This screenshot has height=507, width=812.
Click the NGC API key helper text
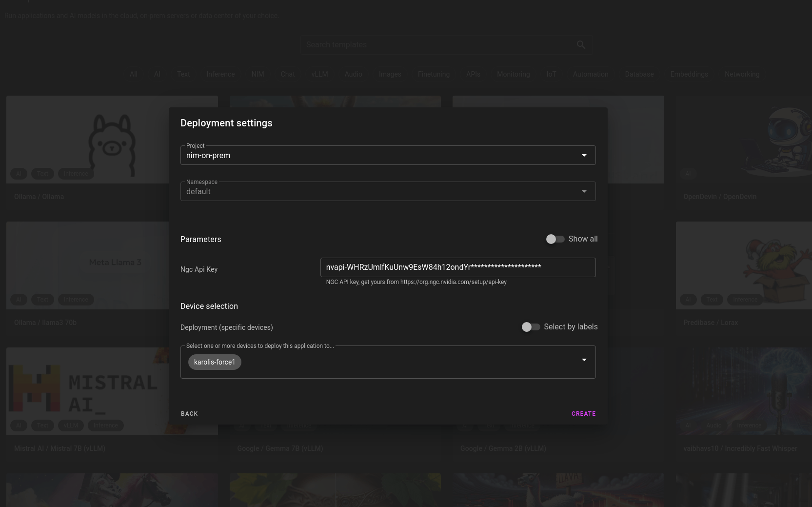pos(416,282)
